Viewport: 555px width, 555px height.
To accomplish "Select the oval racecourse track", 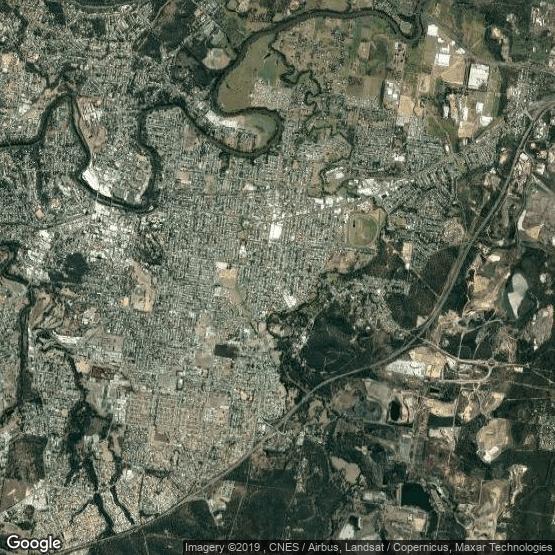I will coord(364,228).
